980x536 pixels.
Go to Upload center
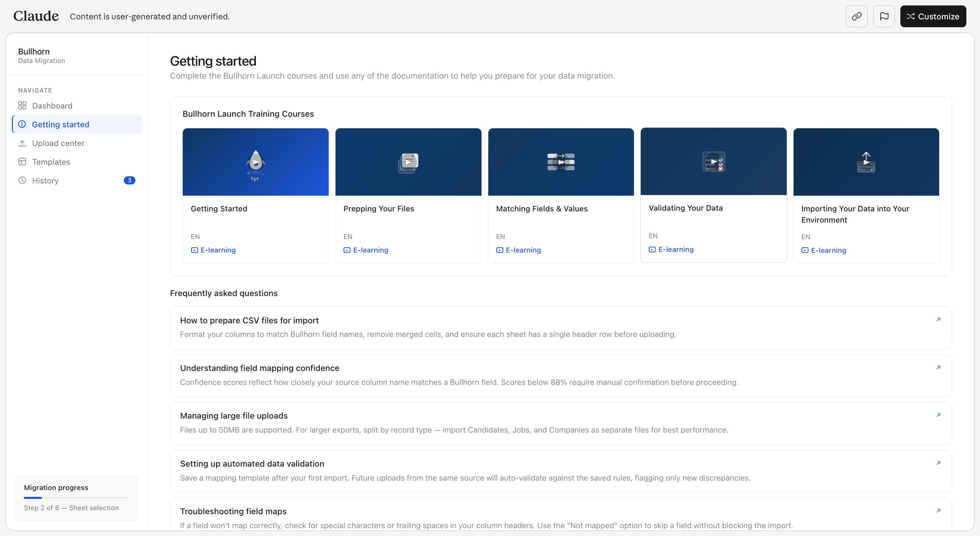click(77, 143)
